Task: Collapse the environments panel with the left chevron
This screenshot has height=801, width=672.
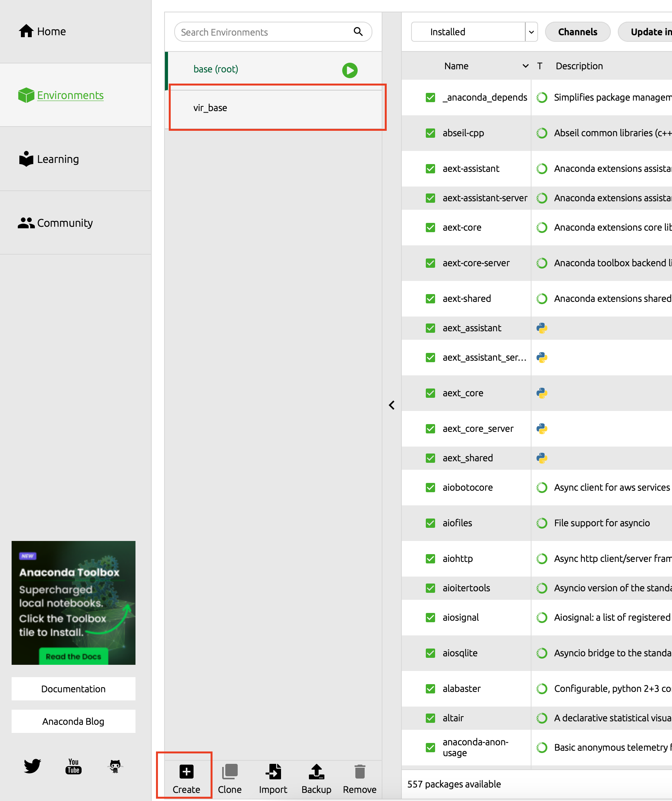Action: point(392,405)
